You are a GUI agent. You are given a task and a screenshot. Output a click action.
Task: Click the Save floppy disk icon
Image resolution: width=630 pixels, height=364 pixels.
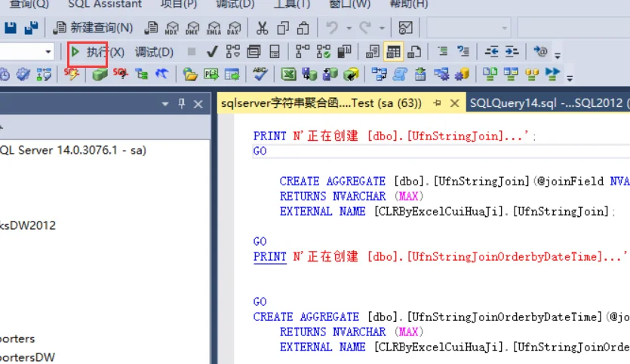tap(11, 28)
